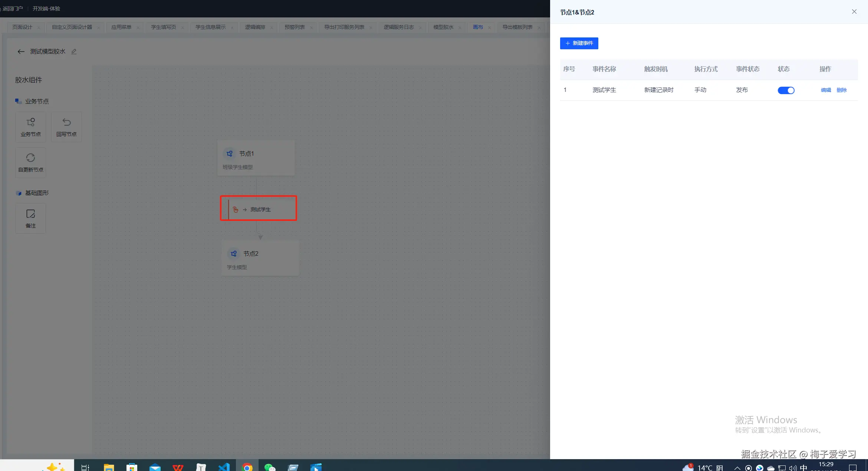Screen dimensions: 868x471
Task: Open the 逻辑编排 tab
Action: coord(255,27)
